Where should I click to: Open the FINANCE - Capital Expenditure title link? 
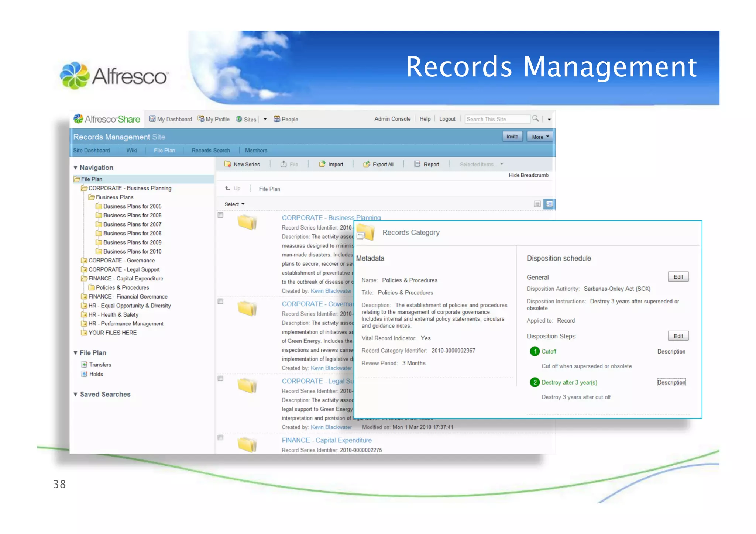(x=327, y=440)
